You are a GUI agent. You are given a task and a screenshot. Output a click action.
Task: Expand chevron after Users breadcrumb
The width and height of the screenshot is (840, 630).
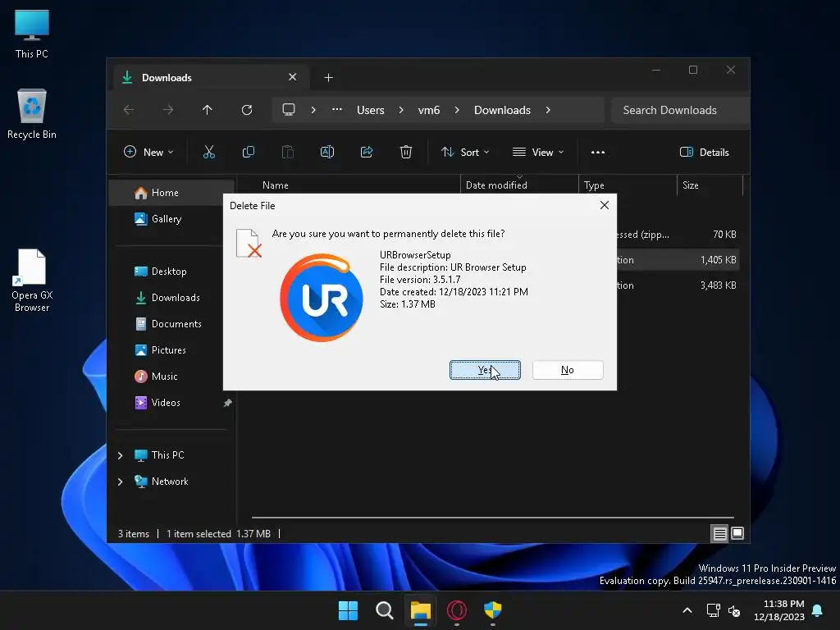click(401, 110)
